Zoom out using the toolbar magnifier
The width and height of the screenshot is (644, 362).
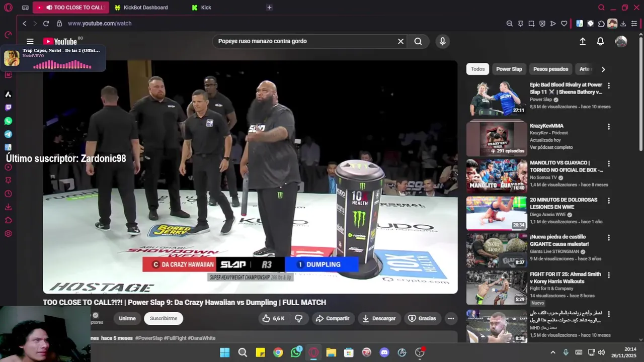(x=509, y=23)
